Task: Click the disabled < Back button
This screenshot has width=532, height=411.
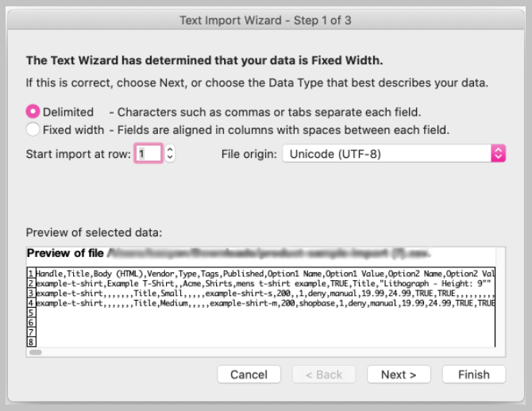Action: (324, 375)
